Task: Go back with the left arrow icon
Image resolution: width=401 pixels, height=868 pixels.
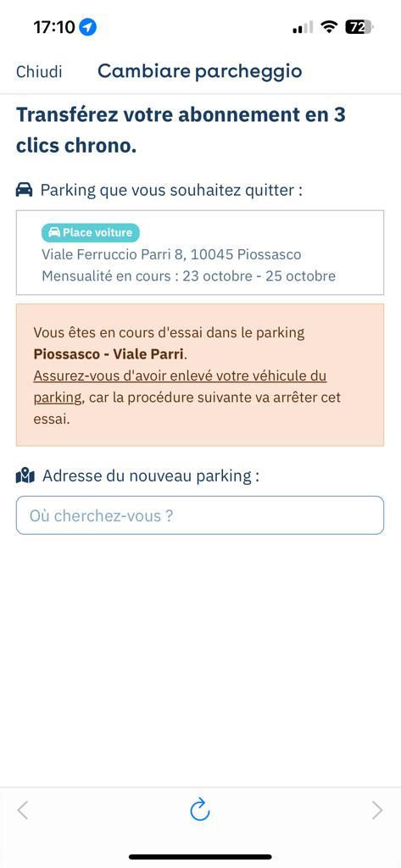Action: pos(23,810)
